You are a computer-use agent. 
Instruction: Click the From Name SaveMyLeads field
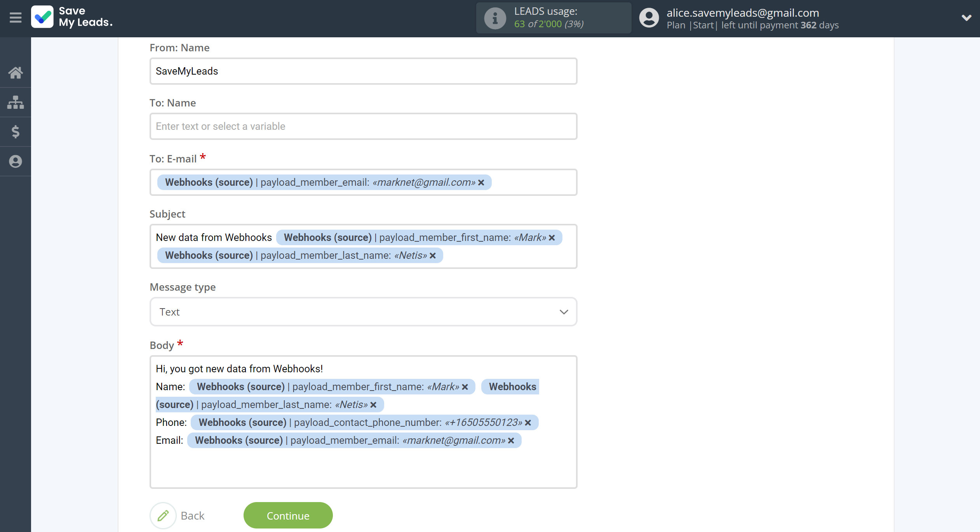[x=362, y=71]
